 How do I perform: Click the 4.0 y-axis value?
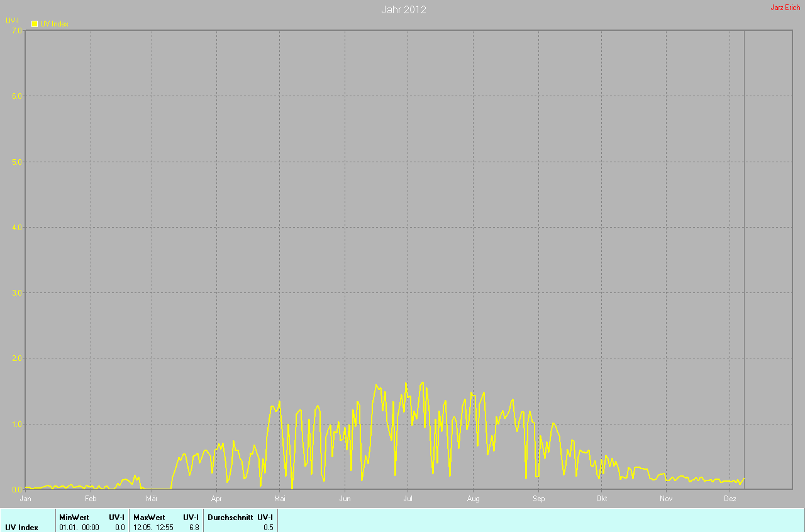tap(17, 227)
